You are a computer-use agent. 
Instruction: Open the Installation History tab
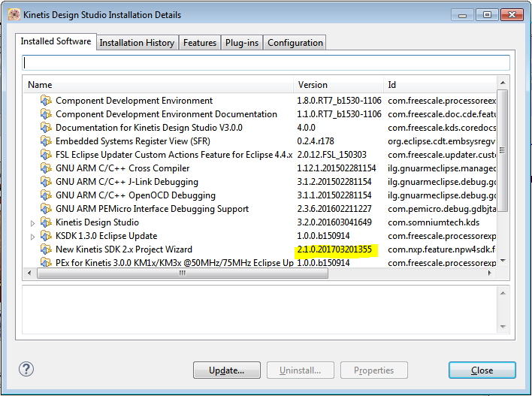[x=137, y=43]
